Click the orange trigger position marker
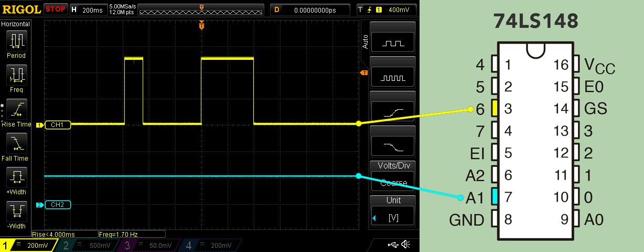The image size is (644, 252). coord(201,25)
